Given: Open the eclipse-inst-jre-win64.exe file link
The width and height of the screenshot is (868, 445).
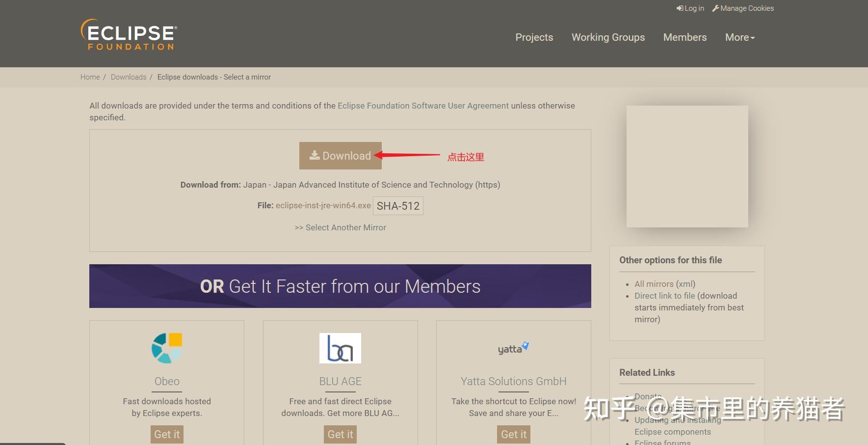Looking at the screenshot, I should tap(323, 205).
